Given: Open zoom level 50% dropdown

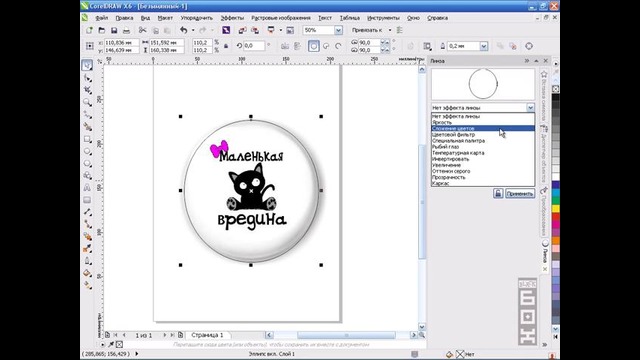Looking at the screenshot, I should tap(338, 30).
